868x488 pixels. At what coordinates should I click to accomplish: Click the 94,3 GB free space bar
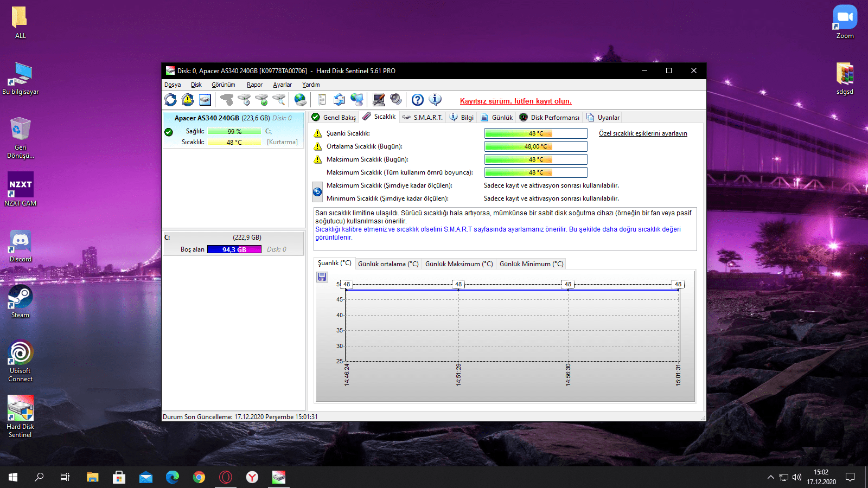[x=234, y=249]
